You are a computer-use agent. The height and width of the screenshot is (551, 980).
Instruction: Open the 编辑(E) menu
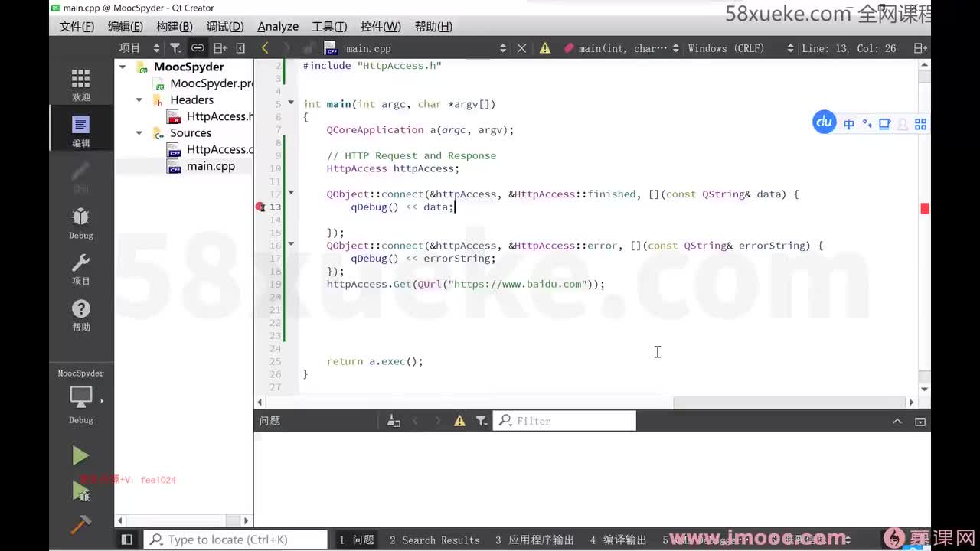[x=125, y=26]
